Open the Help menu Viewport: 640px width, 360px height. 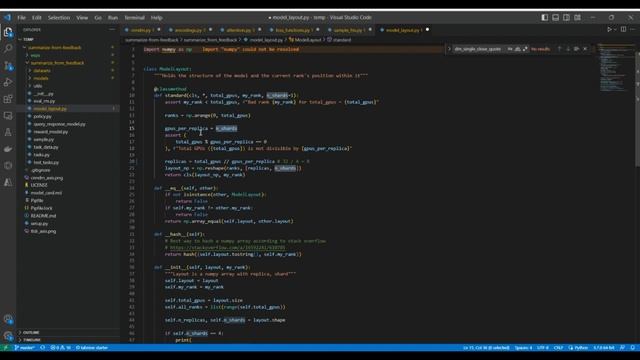[x=156, y=18]
